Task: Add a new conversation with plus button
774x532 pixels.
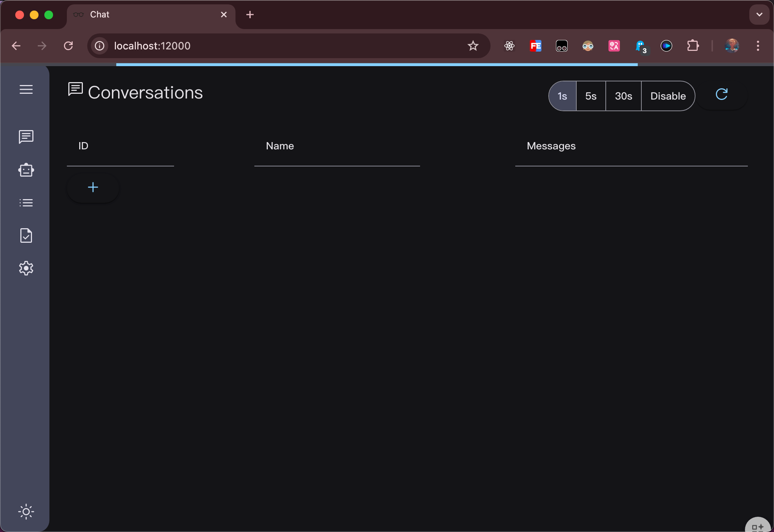Action: pyautogui.click(x=93, y=188)
